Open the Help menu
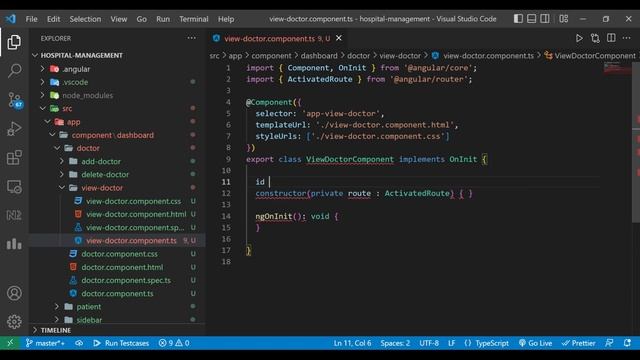 [226, 19]
